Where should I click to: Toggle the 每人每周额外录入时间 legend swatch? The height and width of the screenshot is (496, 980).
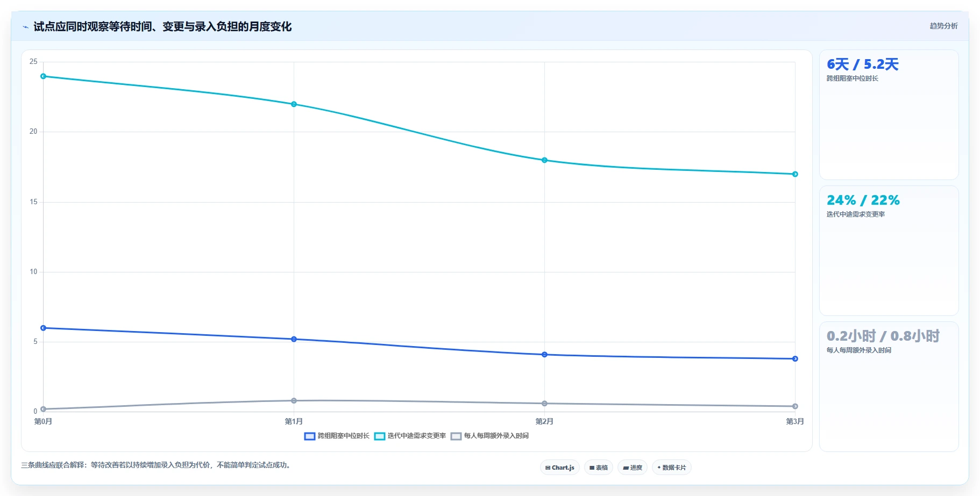(456, 436)
